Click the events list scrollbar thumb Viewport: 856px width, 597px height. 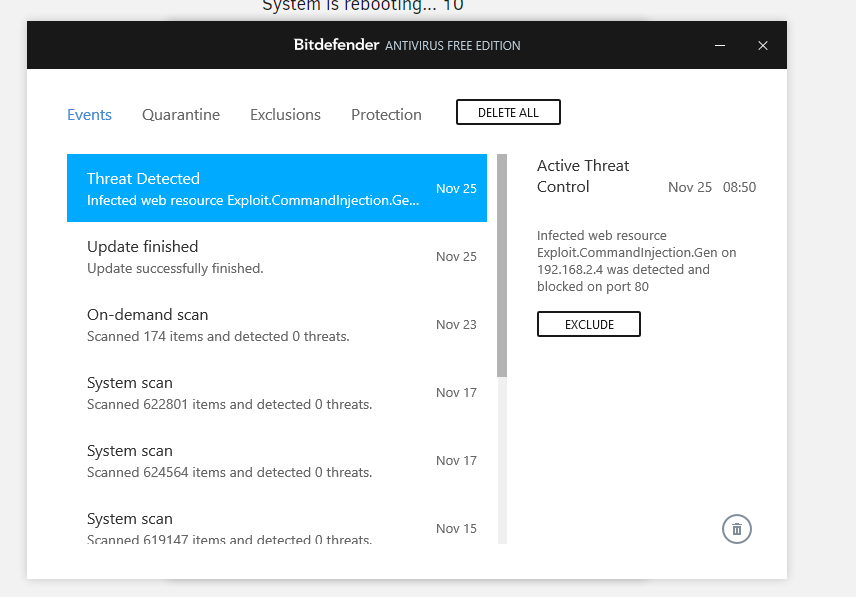click(x=502, y=265)
